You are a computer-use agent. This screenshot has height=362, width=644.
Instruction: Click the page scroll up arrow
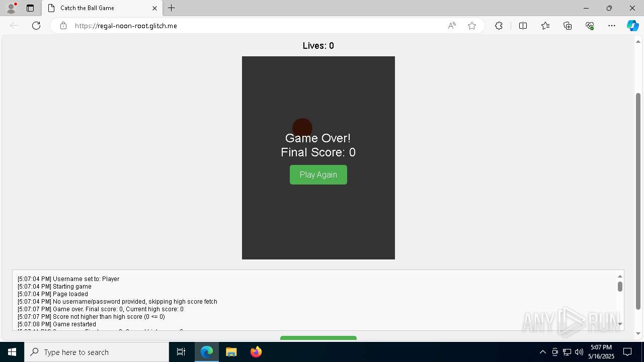(638, 42)
